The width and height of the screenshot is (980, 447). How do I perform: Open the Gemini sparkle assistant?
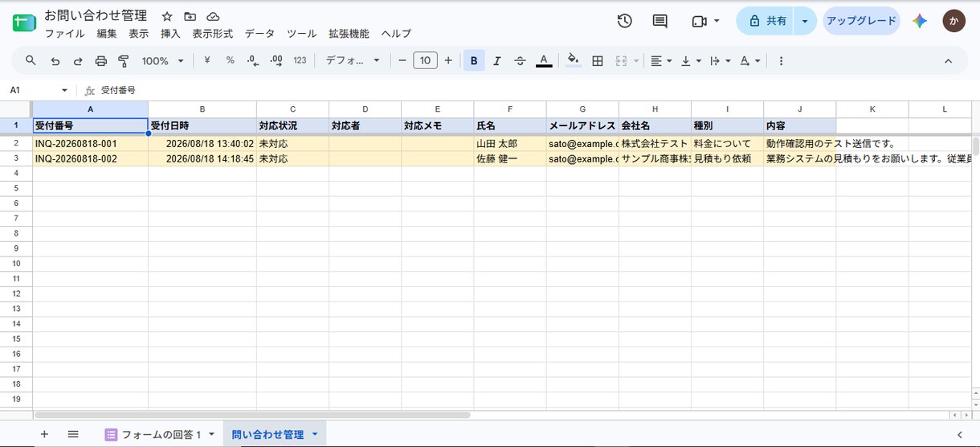point(921,21)
